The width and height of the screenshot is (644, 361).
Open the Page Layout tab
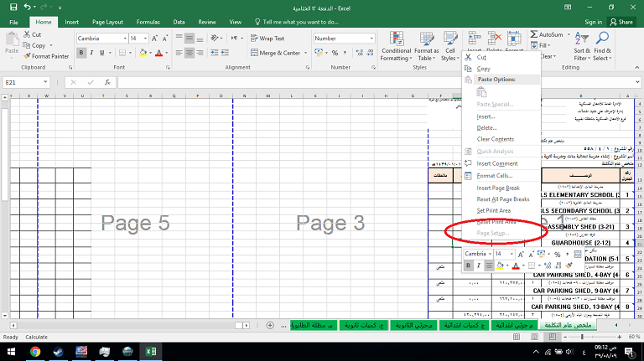(107, 22)
